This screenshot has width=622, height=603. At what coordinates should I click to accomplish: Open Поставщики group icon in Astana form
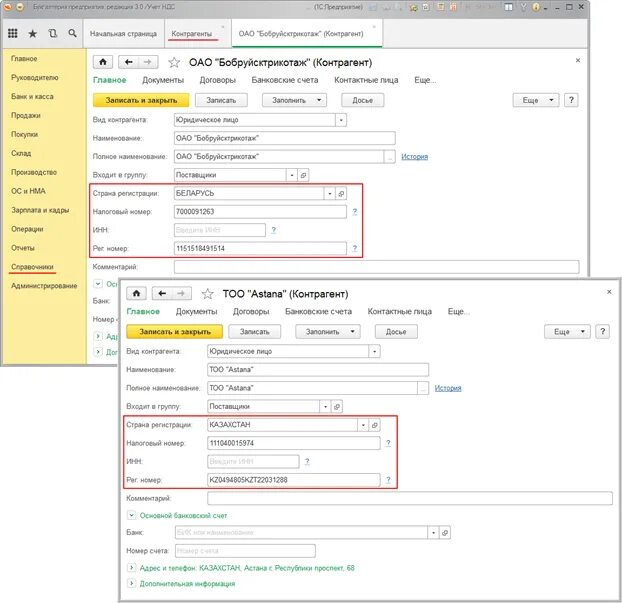click(x=337, y=407)
